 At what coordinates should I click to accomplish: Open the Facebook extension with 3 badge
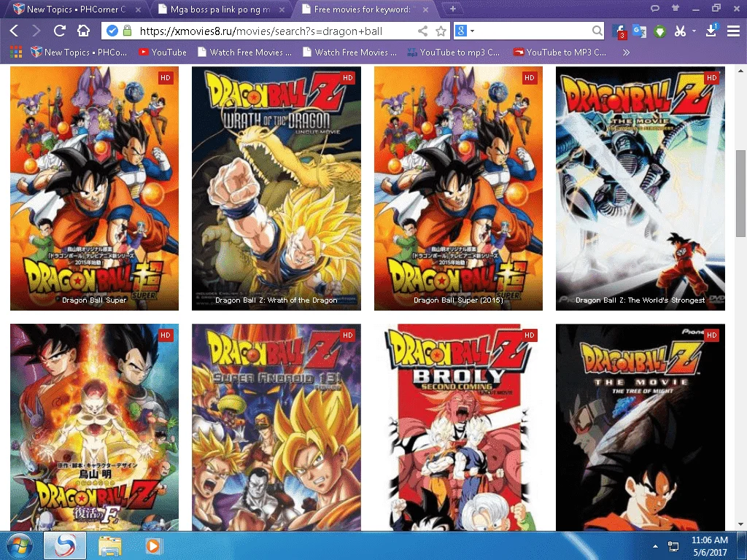(x=619, y=31)
